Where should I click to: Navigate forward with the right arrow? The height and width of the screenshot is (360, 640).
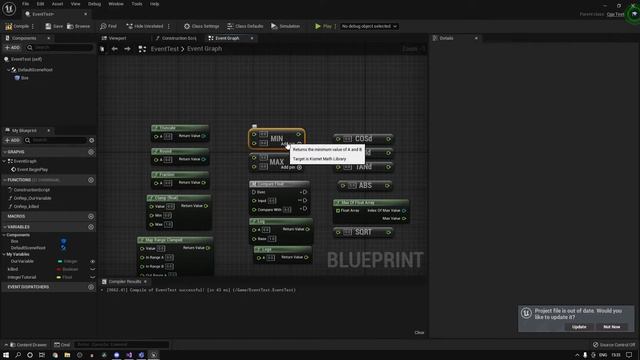pyautogui.click(x=127, y=49)
